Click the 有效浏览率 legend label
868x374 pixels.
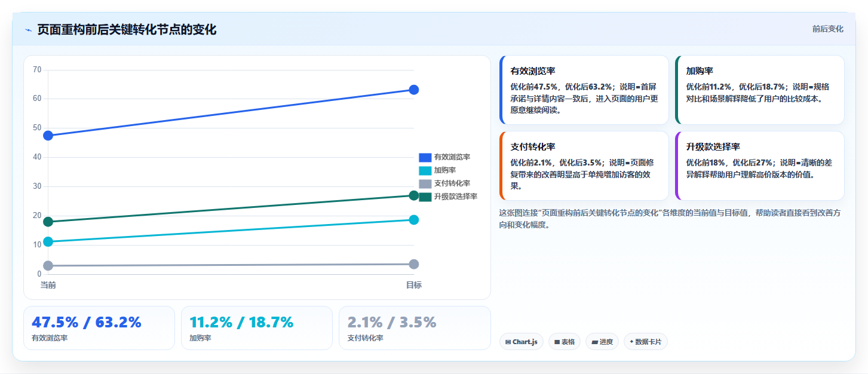(452, 157)
